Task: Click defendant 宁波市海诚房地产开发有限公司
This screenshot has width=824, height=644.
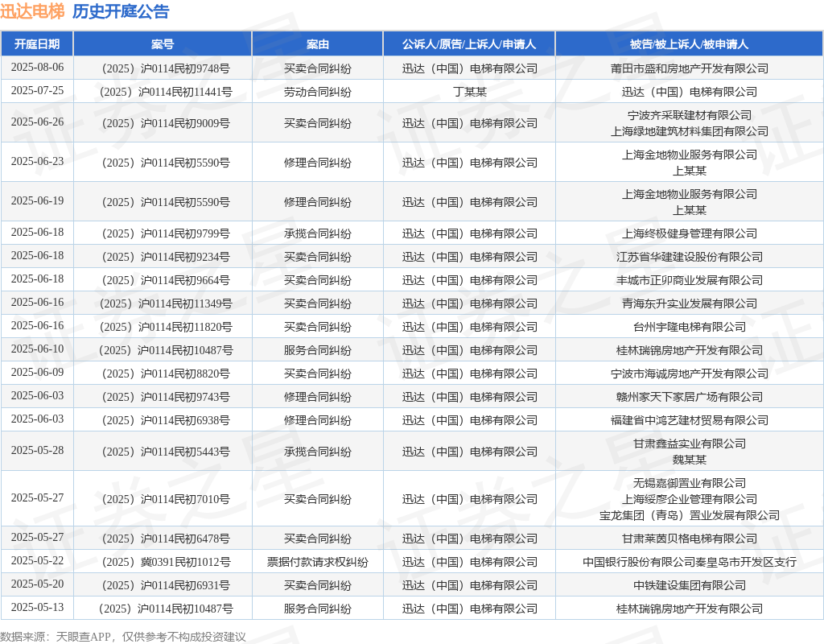Action: tap(690, 374)
